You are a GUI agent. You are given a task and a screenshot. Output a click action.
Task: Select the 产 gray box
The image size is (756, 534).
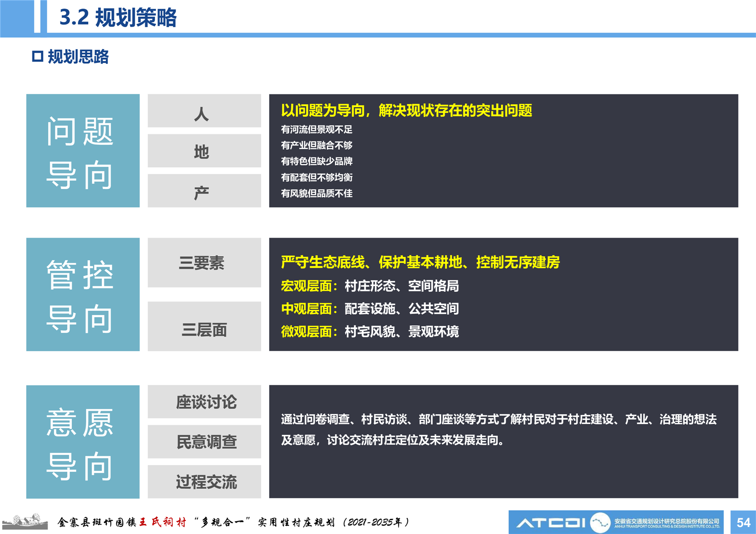[x=204, y=191]
